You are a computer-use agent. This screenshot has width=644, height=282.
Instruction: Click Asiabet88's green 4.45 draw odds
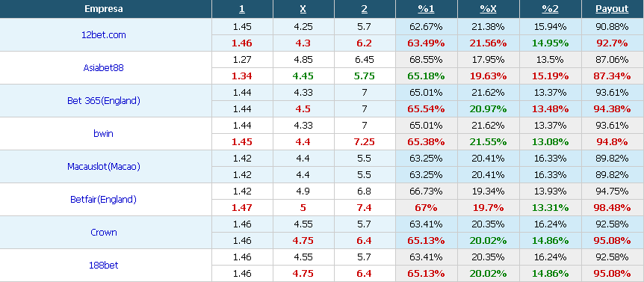click(x=303, y=76)
